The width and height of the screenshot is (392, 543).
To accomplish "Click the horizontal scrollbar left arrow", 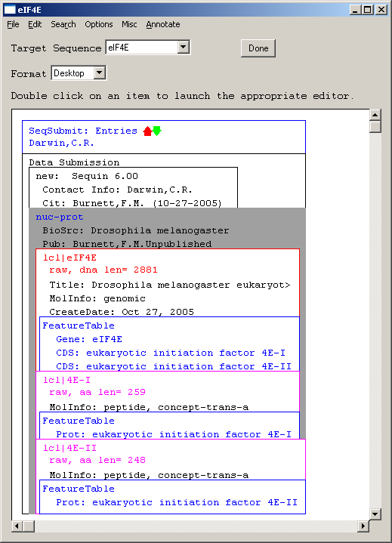I will (x=17, y=526).
